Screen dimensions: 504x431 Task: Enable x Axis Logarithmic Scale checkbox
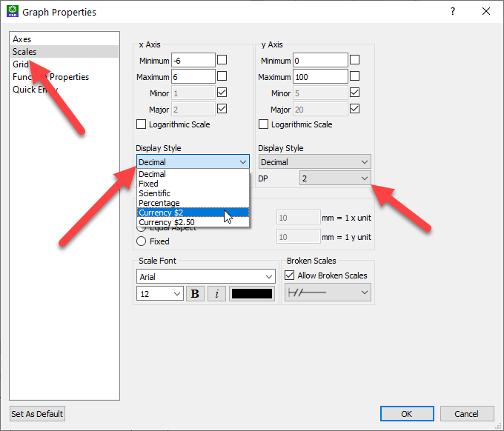coord(142,124)
